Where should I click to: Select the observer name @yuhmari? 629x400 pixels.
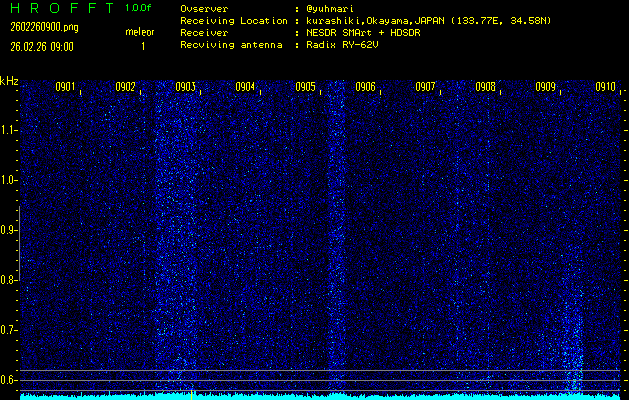pos(330,9)
